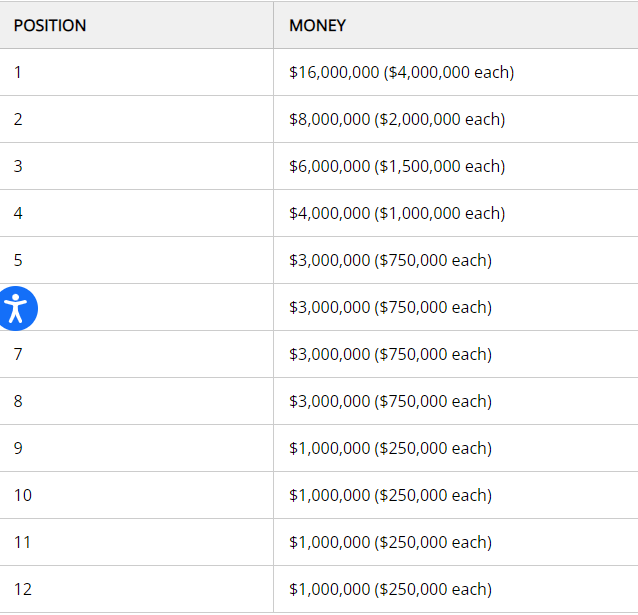Click the money cell beside the accessibility icon
638x615 pixels.
coord(390,308)
